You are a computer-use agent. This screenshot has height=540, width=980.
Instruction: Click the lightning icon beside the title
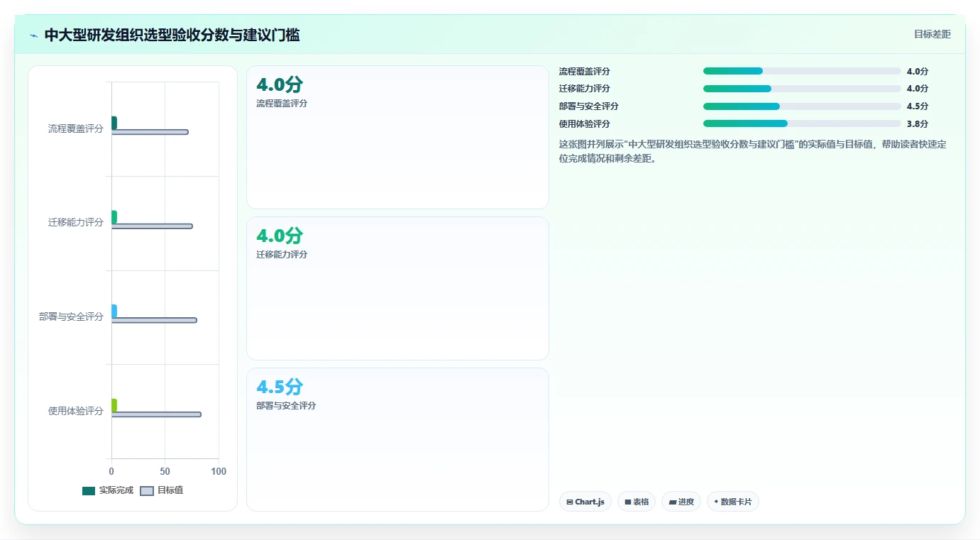pyautogui.click(x=34, y=35)
